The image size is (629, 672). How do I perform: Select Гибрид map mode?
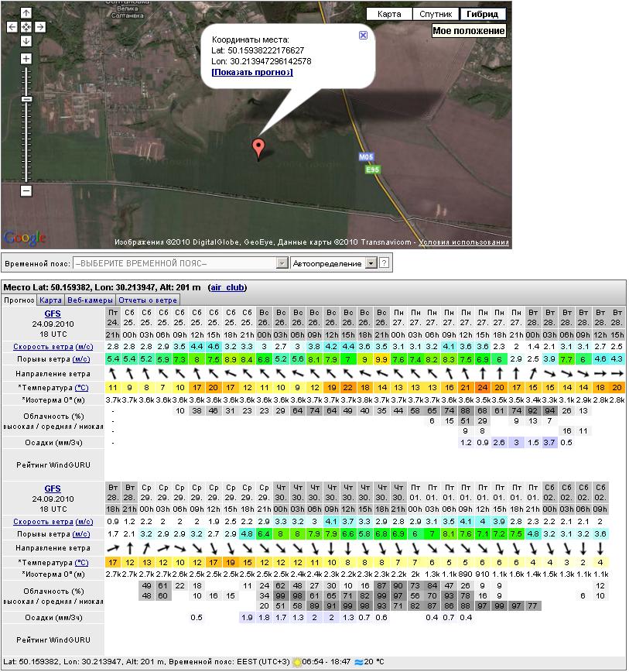(483, 14)
